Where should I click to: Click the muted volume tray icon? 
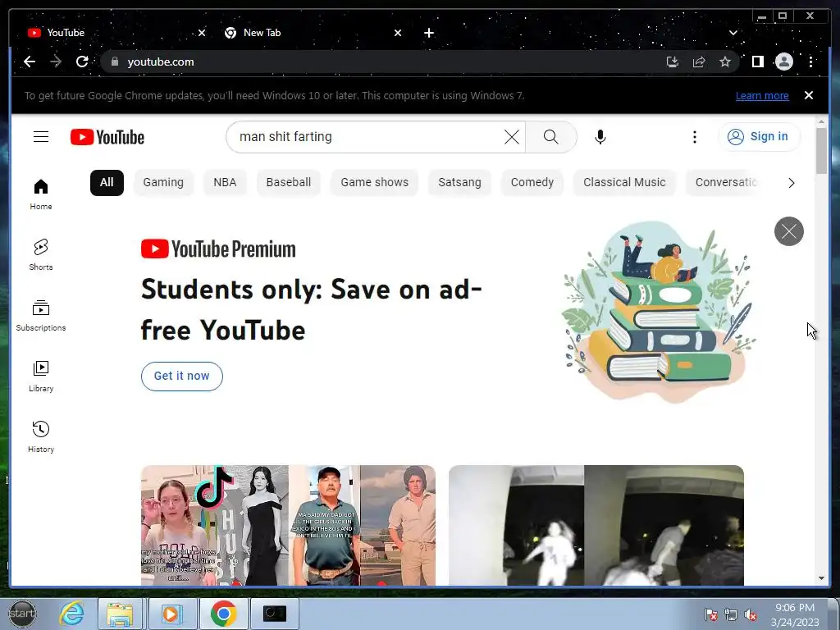pyautogui.click(x=751, y=615)
